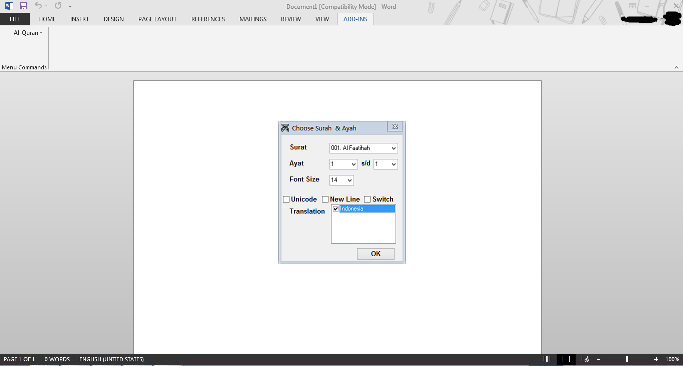Click the zoom in plus button
Screen dimensions: 683x366
click(x=656, y=359)
